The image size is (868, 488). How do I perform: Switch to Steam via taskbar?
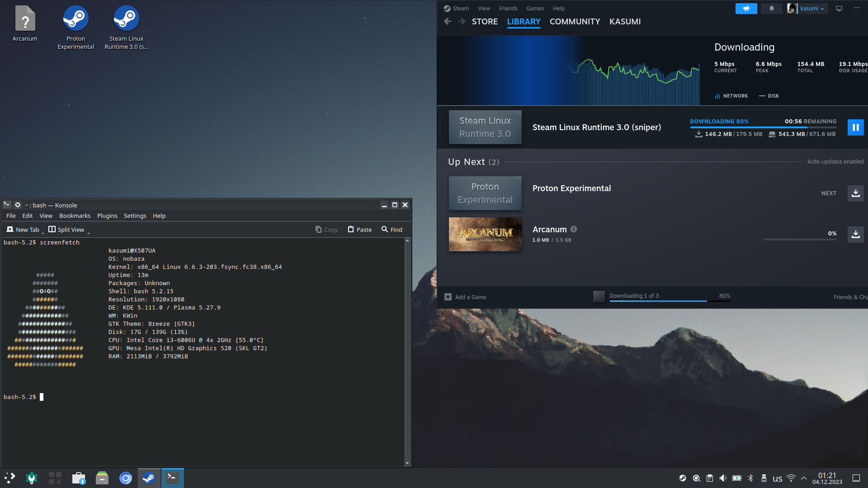149,478
